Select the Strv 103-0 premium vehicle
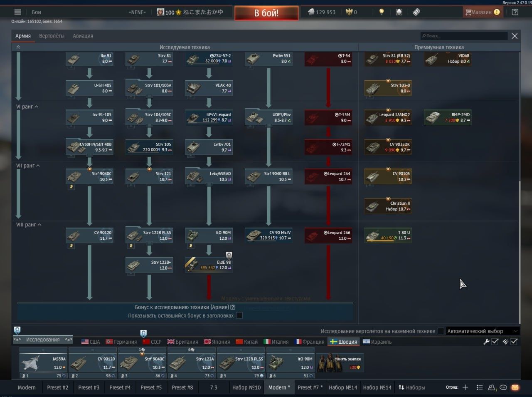 (388, 87)
